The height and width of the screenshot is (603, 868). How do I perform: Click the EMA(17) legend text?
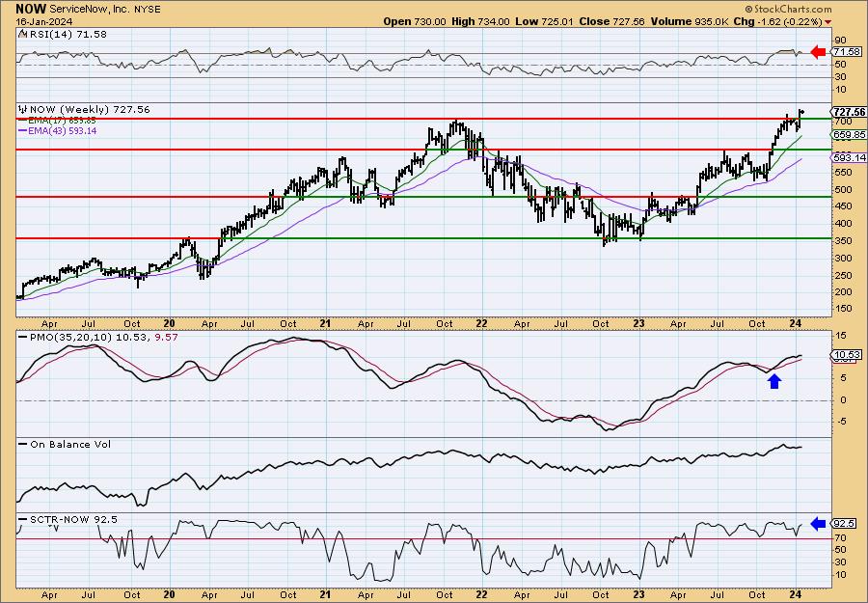point(62,121)
